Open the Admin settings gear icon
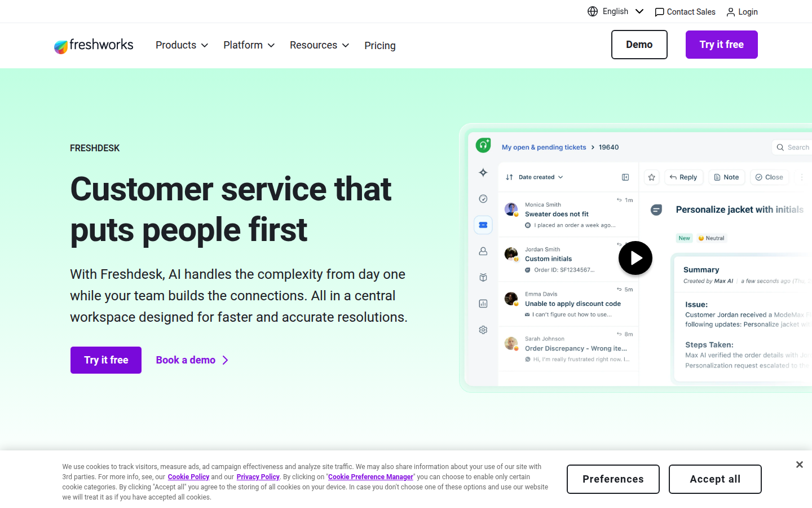The image size is (812, 508). 483,329
